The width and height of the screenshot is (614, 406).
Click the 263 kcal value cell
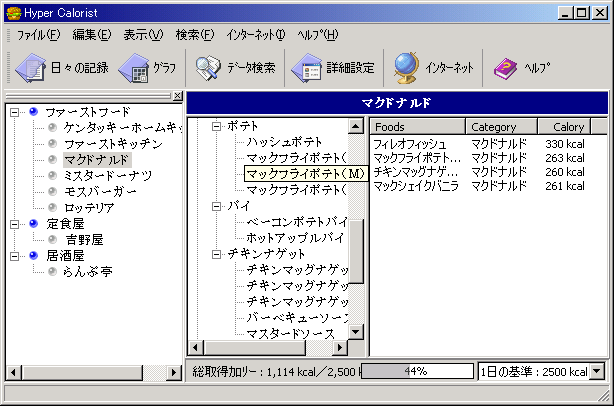coord(565,158)
